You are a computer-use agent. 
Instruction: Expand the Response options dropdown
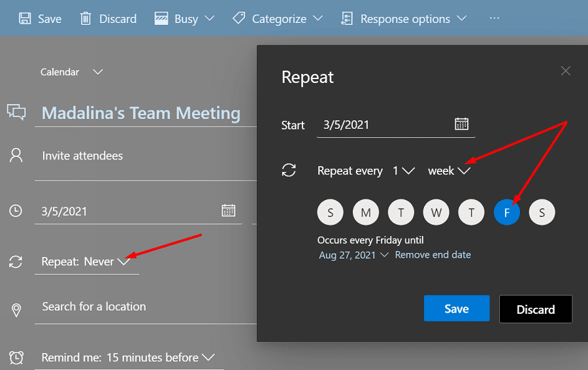click(462, 18)
